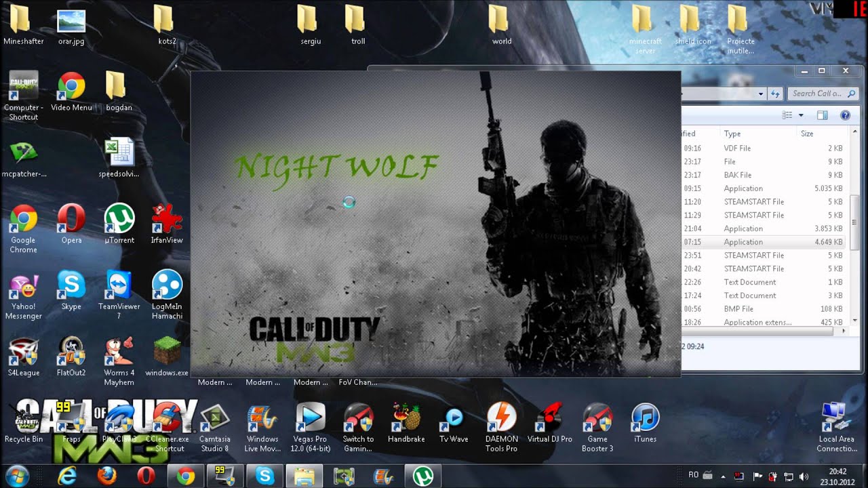
Task: Select the S4League game icon
Action: (24, 357)
